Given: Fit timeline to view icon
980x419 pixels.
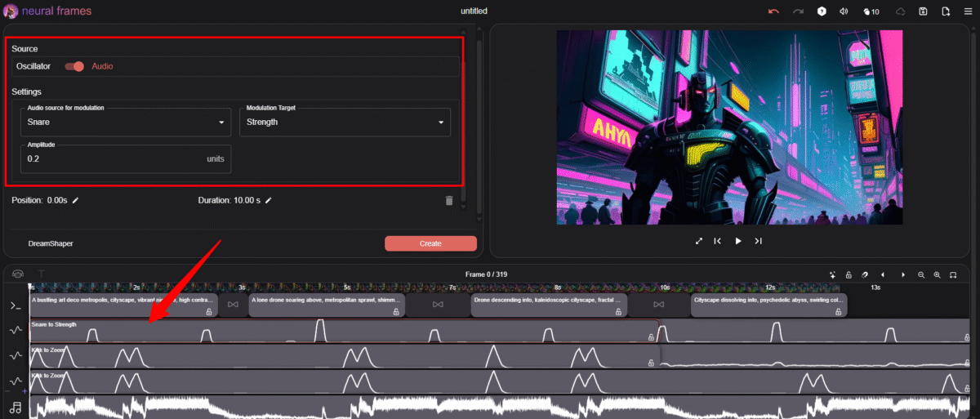Looking at the screenshot, I should (x=953, y=274).
